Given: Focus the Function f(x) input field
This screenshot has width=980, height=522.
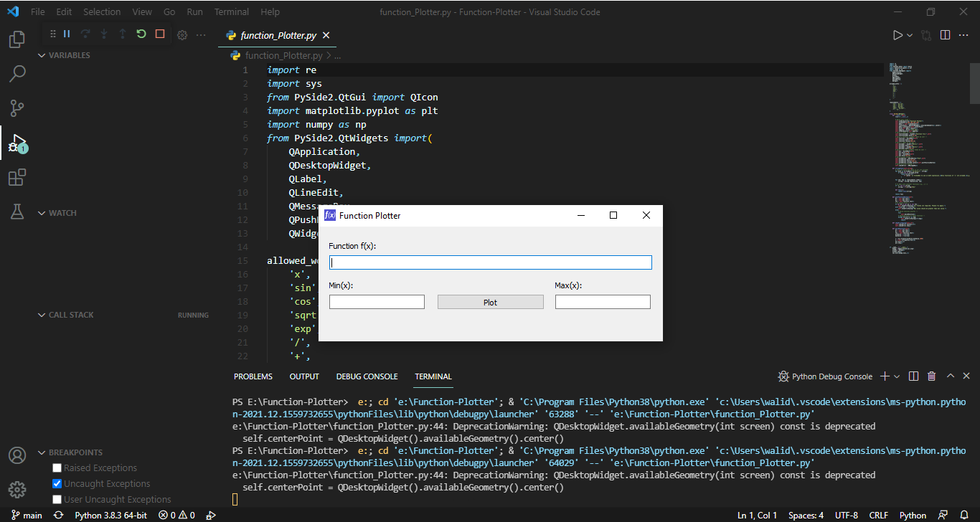Looking at the screenshot, I should (491, 262).
